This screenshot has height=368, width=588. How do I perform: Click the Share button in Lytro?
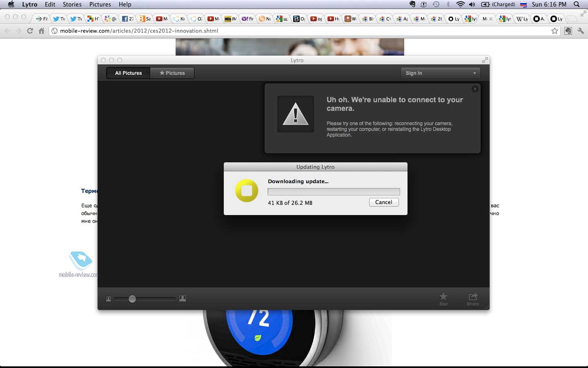click(473, 299)
